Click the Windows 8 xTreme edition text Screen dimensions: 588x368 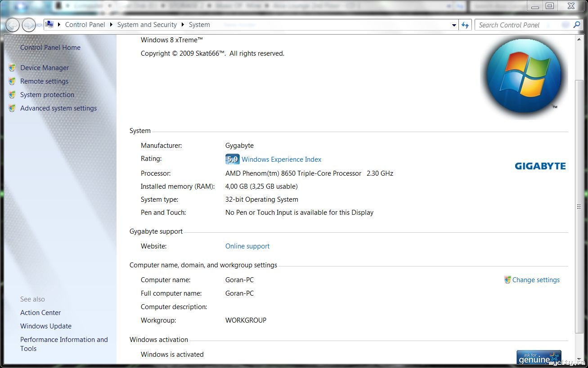[172, 40]
